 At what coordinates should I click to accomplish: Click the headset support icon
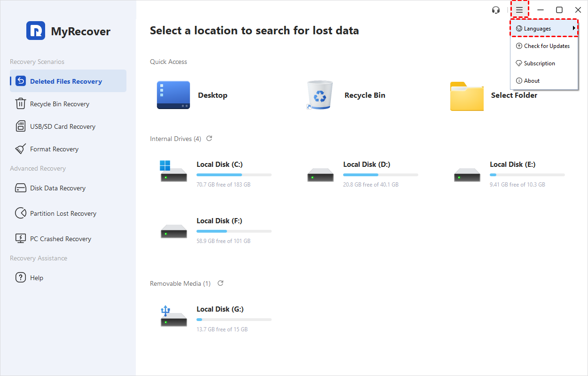pyautogui.click(x=495, y=10)
